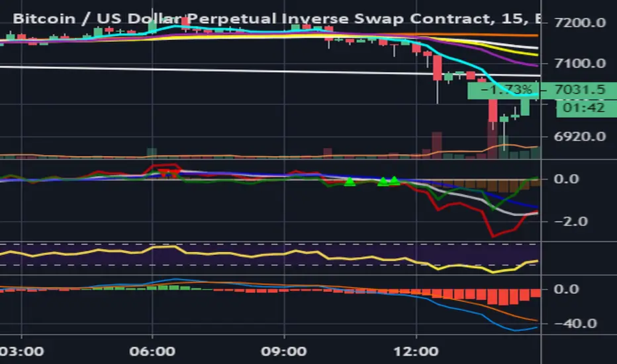Click the -1.73% change label
The width and height of the screenshot is (617, 364).
[x=506, y=90]
